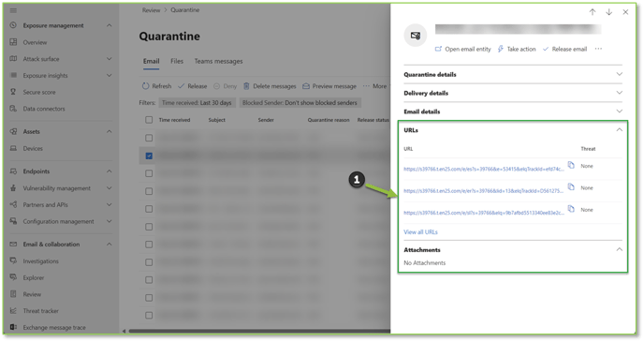Viewport: 644px width, 342px height.
Task: Click Release in the Quarantine toolbar
Action: 192,86
